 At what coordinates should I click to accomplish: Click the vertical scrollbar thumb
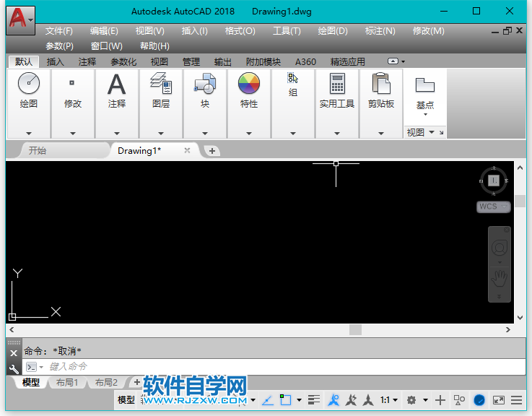pyautogui.click(x=520, y=201)
